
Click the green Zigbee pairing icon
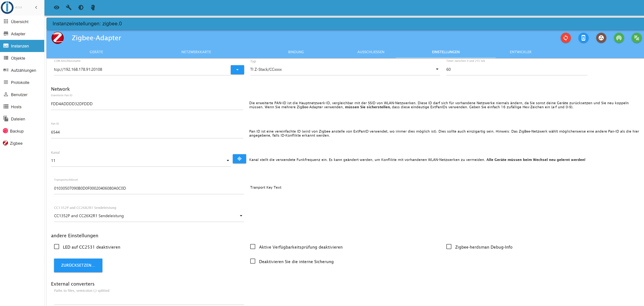(619, 38)
